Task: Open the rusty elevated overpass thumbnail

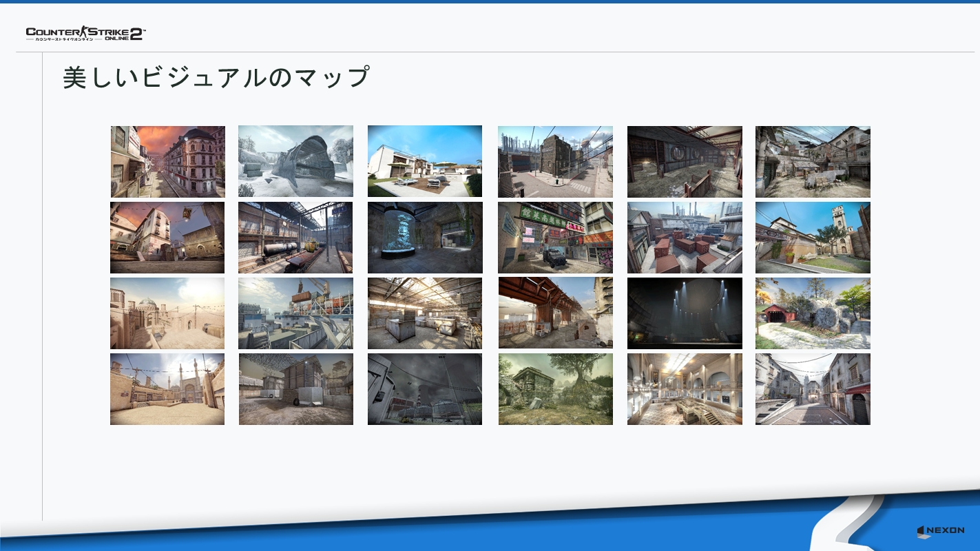Action: coord(555,313)
